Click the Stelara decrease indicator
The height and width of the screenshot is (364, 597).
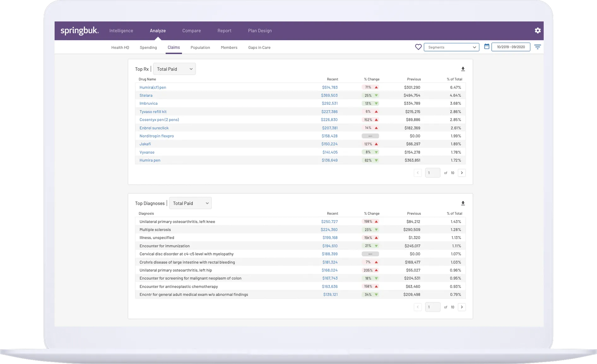pyautogui.click(x=370, y=95)
